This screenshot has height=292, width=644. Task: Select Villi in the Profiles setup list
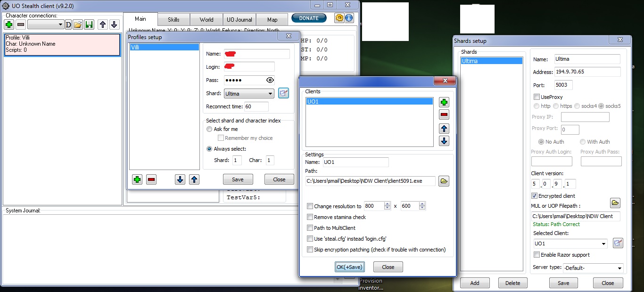click(164, 47)
